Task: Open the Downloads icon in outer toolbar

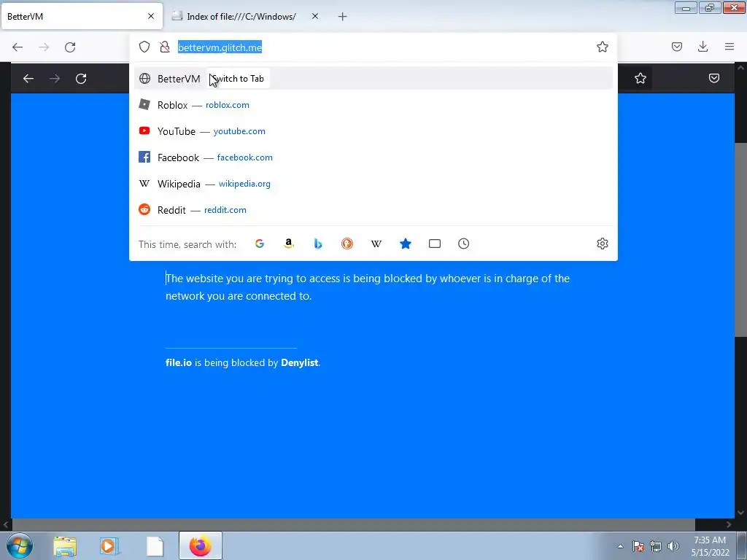Action: click(703, 47)
